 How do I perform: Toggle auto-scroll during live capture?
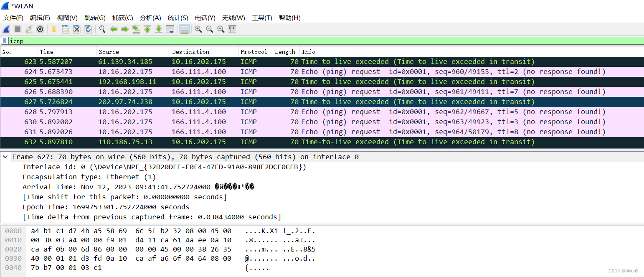(170, 29)
